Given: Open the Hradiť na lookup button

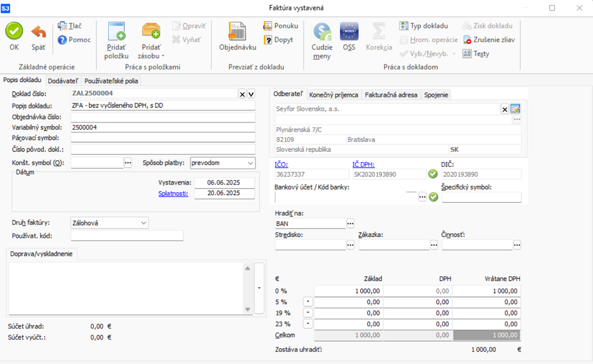Looking at the screenshot, I should pyautogui.click(x=350, y=223).
